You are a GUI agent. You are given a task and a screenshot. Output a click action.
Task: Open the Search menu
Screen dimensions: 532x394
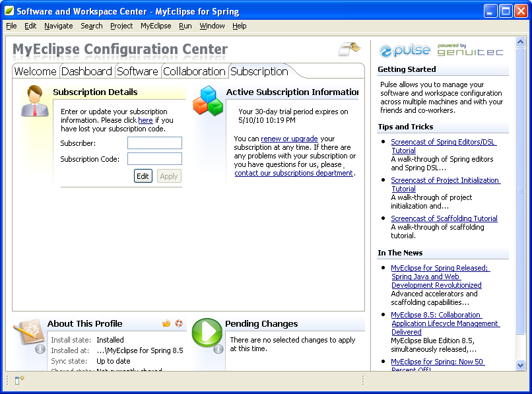tap(91, 26)
